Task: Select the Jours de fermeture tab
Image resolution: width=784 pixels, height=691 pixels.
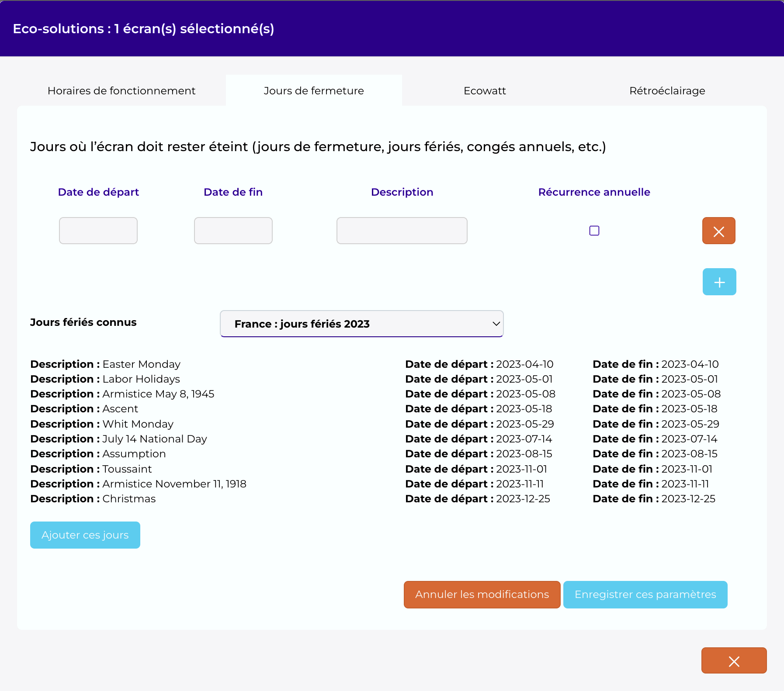Action: pyautogui.click(x=314, y=90)
